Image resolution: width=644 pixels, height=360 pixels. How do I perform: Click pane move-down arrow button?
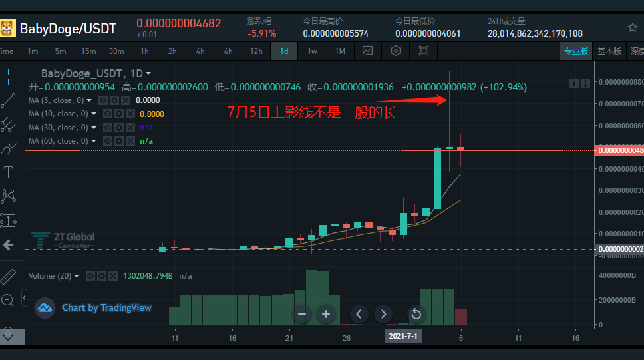[x=573, y=83]
